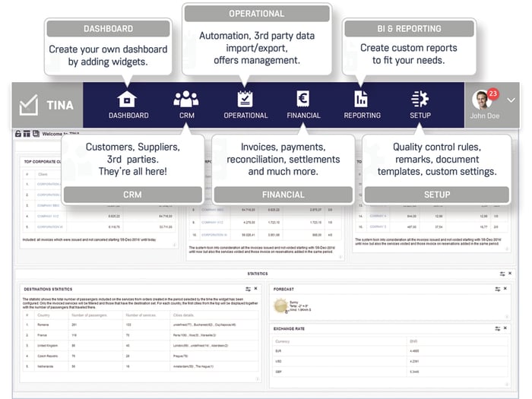
Task: Close the Destinations Statistics widget
Action: coord(255,289)
